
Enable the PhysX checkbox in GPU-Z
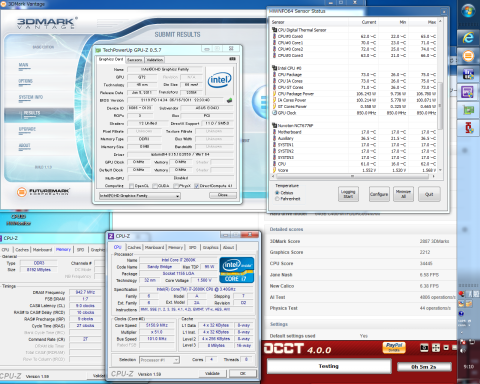pos(176,186)
